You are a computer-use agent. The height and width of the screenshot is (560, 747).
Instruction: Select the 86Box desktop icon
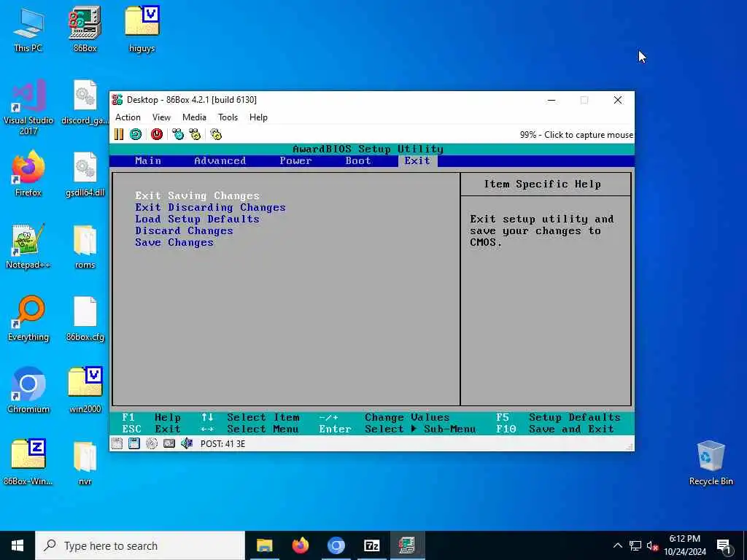pyautogui.click(x=85, y=29)
